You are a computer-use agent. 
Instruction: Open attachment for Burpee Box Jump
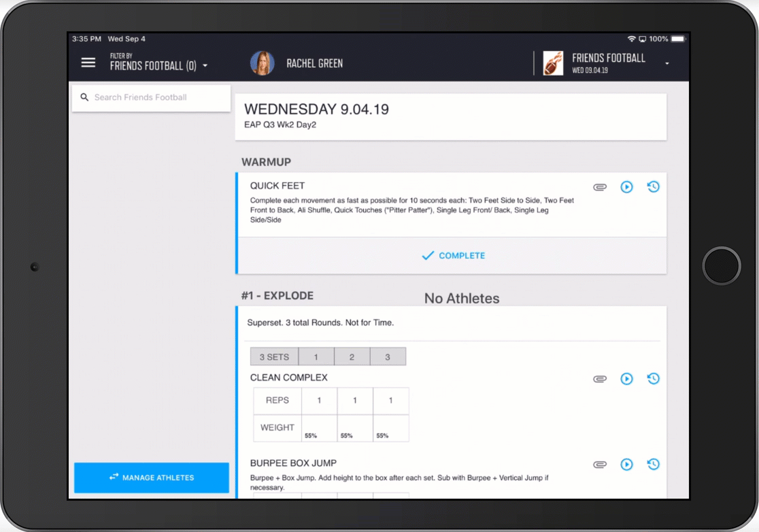coord(600,464)
